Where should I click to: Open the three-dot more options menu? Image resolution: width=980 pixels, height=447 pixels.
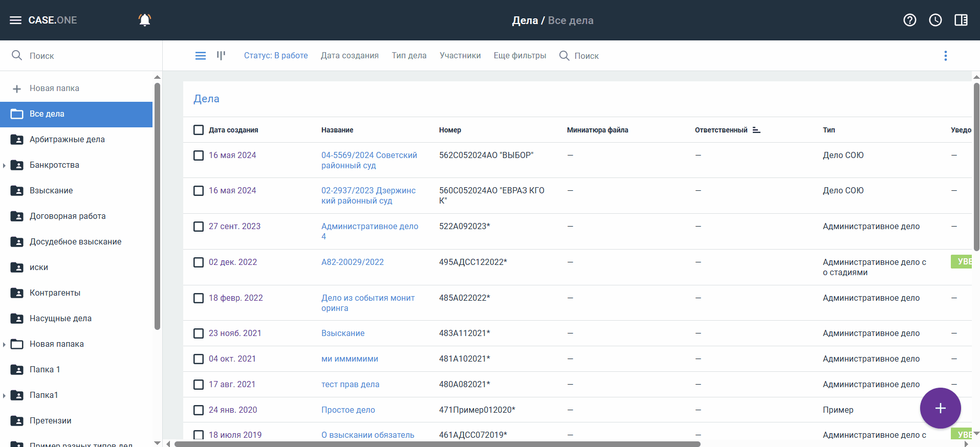945,56
